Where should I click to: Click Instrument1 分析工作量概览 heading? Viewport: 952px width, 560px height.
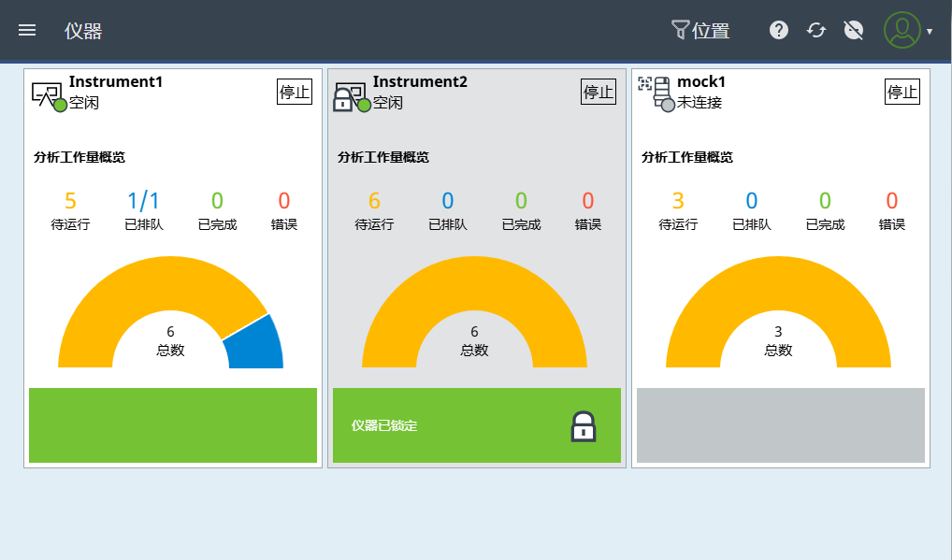pyautogui.click(x=79, y=157)
